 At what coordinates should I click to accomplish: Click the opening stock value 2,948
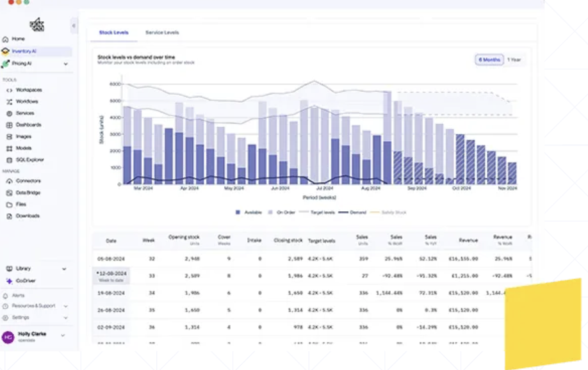click(192, 259)
